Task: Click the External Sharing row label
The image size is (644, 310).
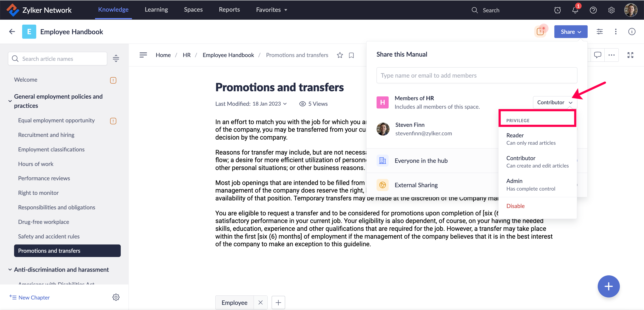Action: click(416, 185)
